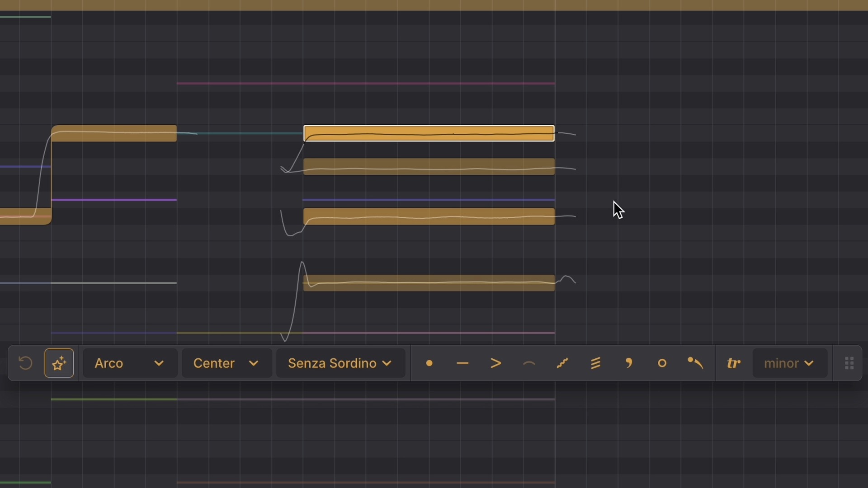Toggle the sparkle star auto button
This screenshot has width=868, height=488.
point(59,363)
